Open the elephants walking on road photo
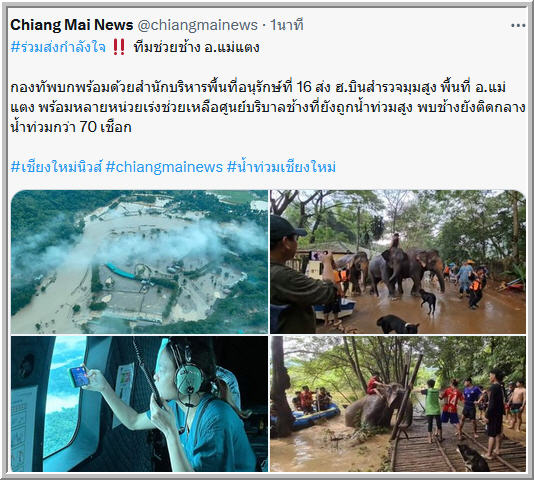 coord(398,262)
